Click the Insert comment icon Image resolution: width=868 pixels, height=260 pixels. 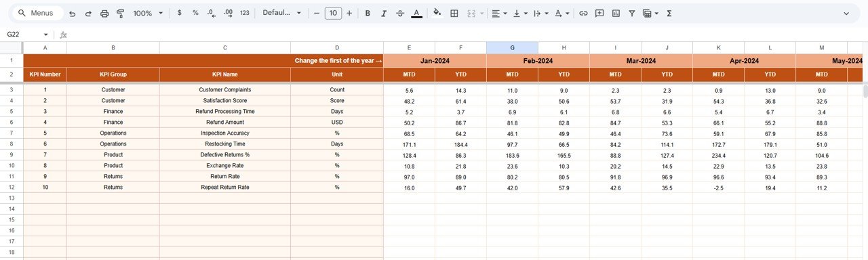(x=599, y=13)
